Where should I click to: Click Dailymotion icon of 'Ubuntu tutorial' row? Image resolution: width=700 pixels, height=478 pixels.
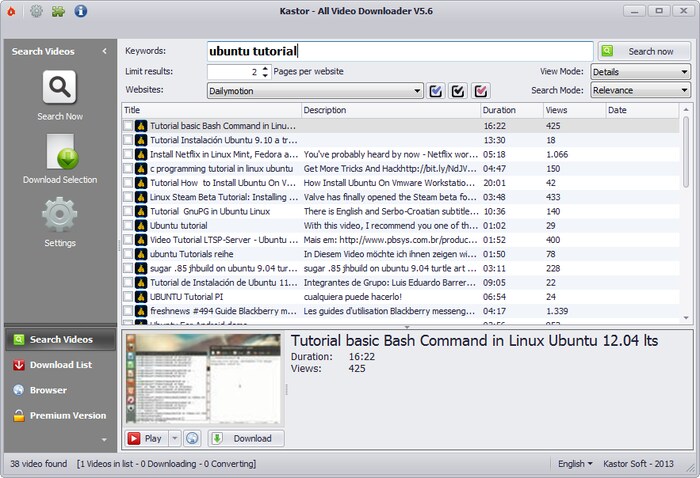(x=141, y=226)
